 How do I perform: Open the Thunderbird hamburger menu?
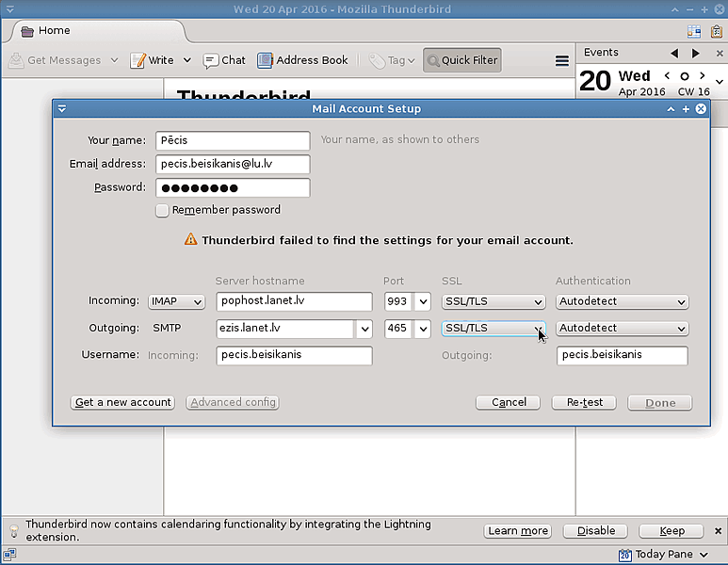(x=562, y=61)
